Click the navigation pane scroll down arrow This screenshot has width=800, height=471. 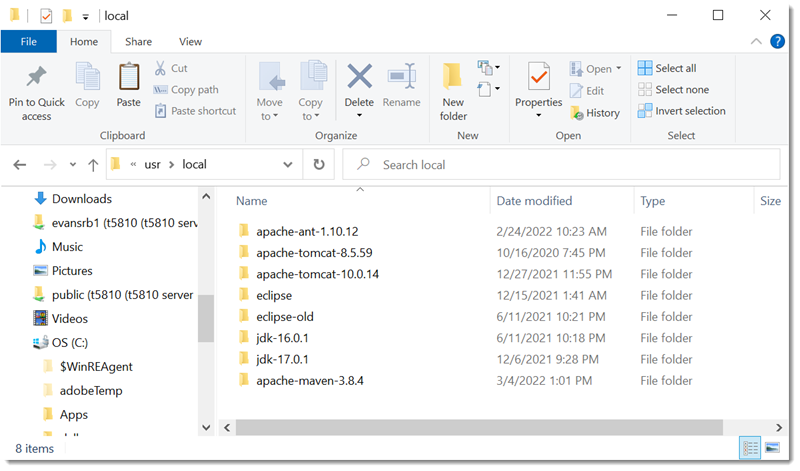click(x=206, y=428)
